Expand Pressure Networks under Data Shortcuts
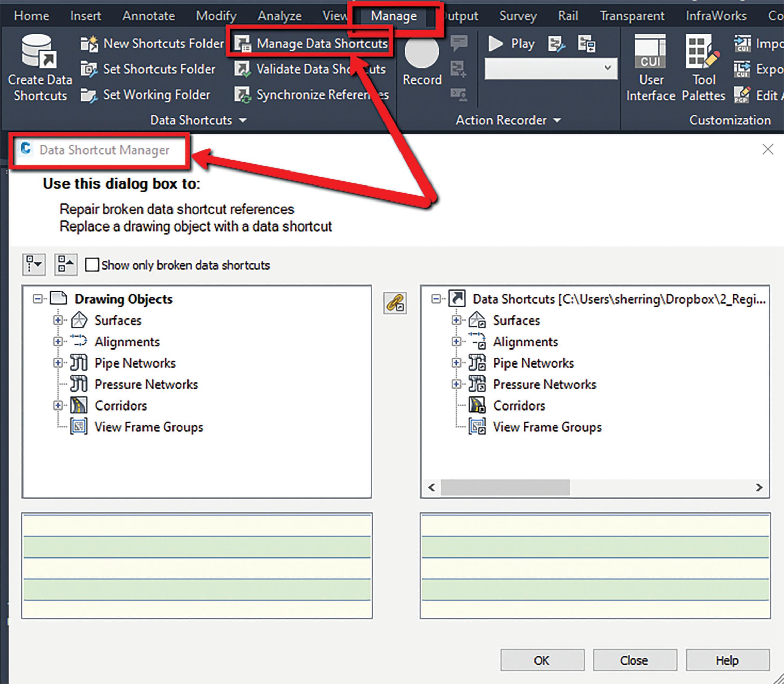Viewport: 784px width, 684px height. 456,384
